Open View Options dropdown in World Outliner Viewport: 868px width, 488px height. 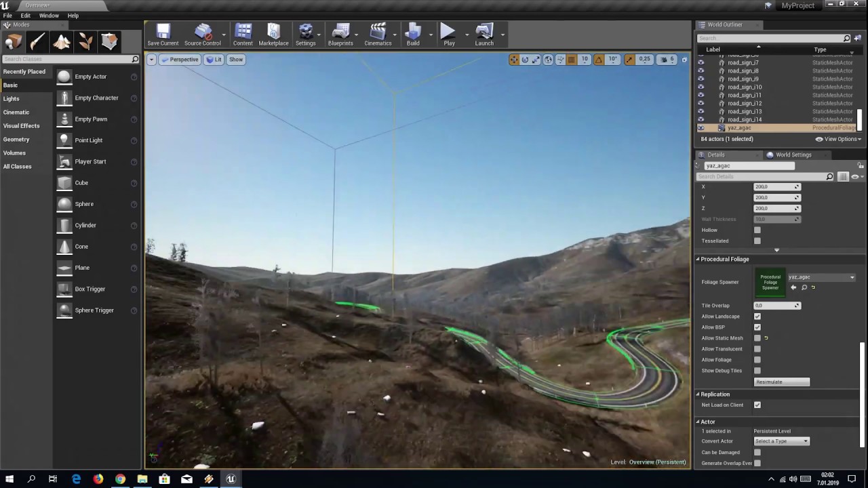(838, 139)
